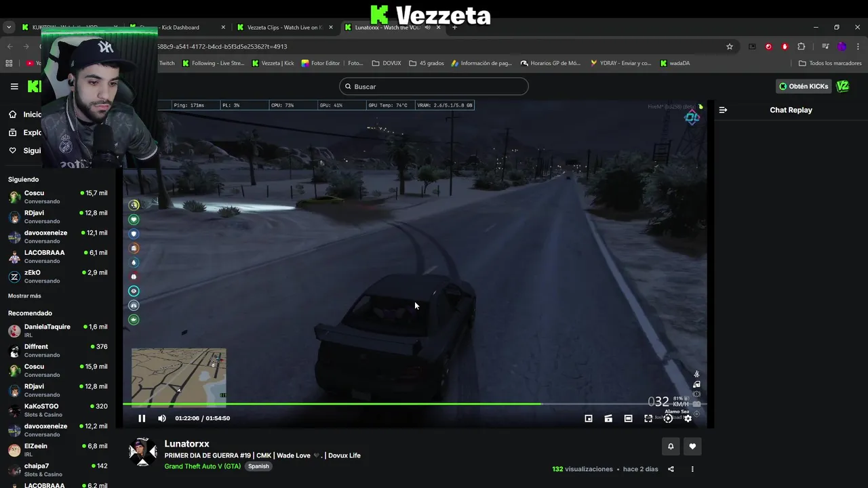Image resolution: width=868 pixels, height=488 pixels.
Task: Open Grand Theft Auto V (GTA) category link
Action: click(x=202, y=466)
